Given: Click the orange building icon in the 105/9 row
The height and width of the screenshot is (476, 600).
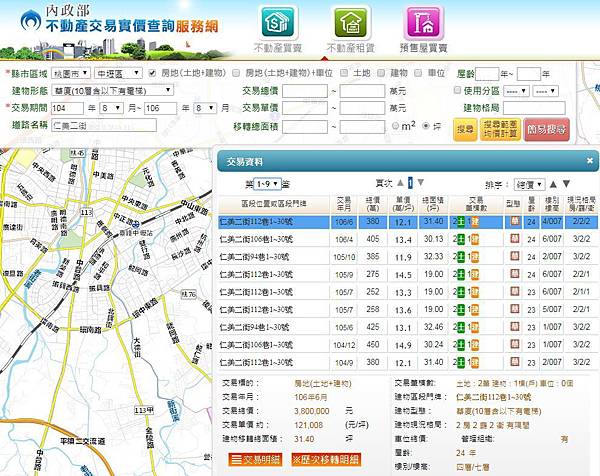Looking at the screenshot, I should 475,274.
